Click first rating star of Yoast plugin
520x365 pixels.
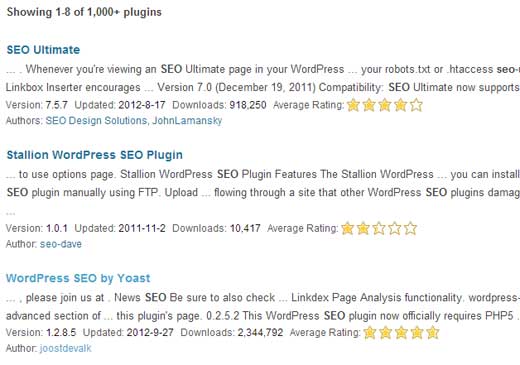coord(370,333)
